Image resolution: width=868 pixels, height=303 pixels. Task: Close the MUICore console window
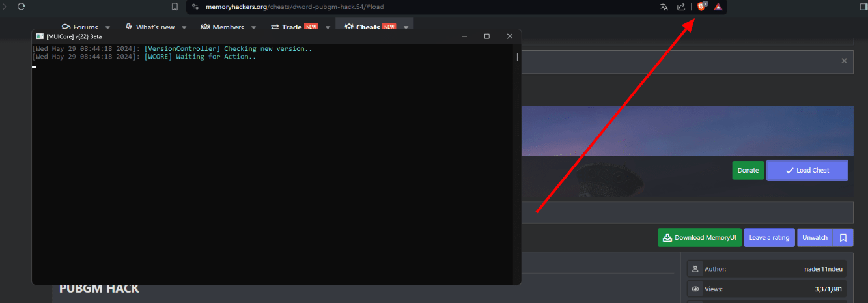coord(510,36)
